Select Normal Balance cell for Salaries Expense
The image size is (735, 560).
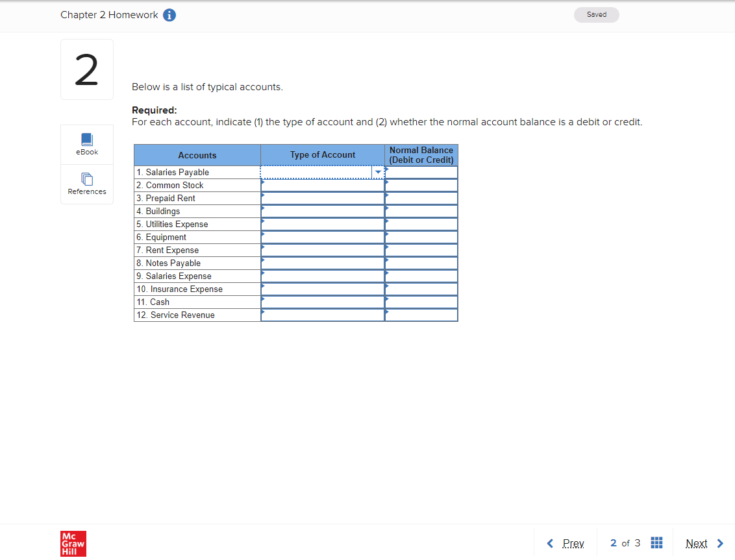pos(421,276)
